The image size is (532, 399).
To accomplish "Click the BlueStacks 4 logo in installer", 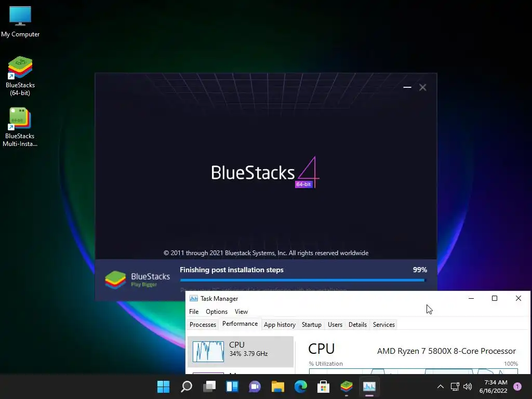I will coord(265,172).
